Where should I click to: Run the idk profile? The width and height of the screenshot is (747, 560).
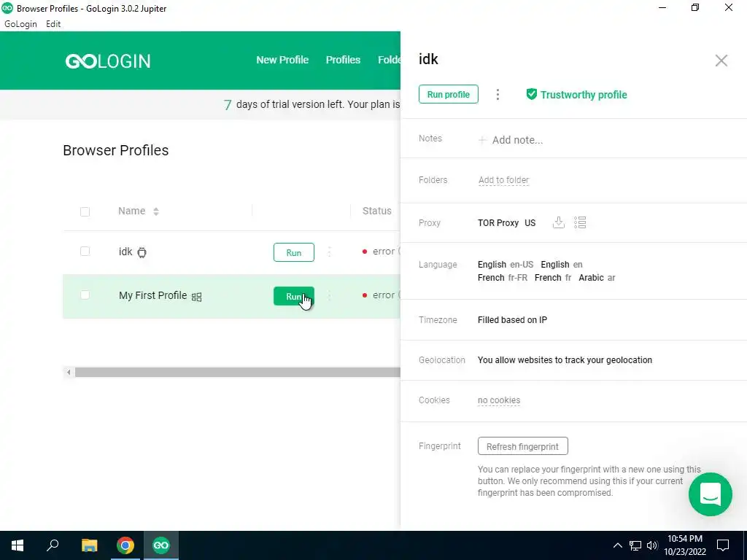tap(294, 252)
